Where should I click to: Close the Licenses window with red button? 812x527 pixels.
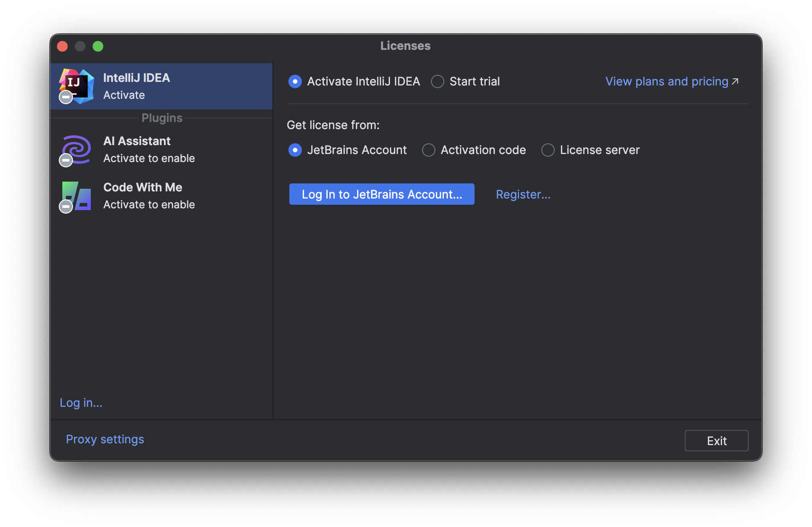click(62, 46)
